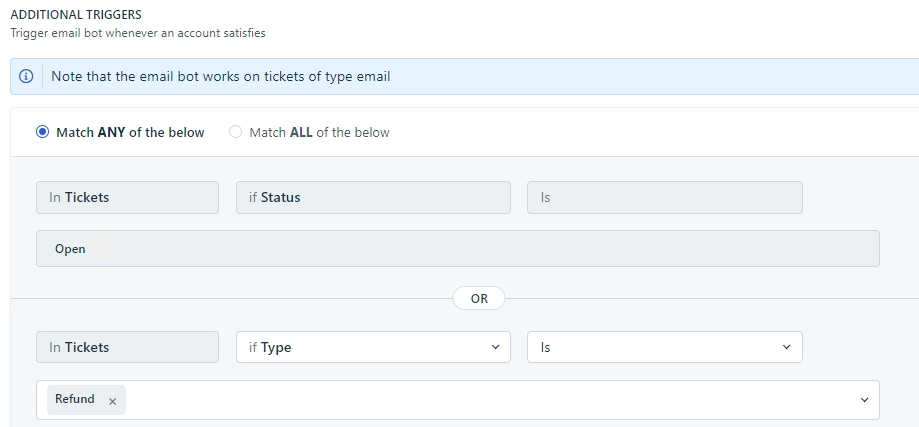Viewport: 919px width, 427px height.
Task: Click the first In Tickets field
Action: pyautogui.click(x=127, y=197)
